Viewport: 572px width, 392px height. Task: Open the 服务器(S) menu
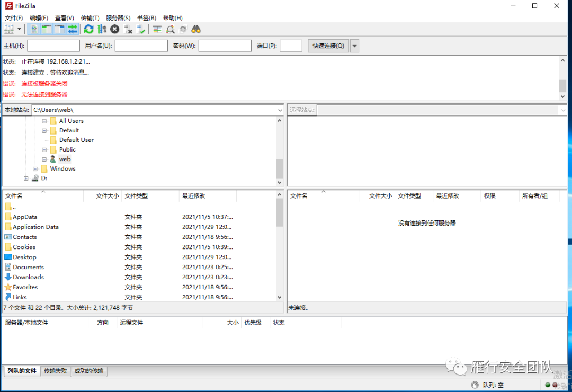click(118, 18)
